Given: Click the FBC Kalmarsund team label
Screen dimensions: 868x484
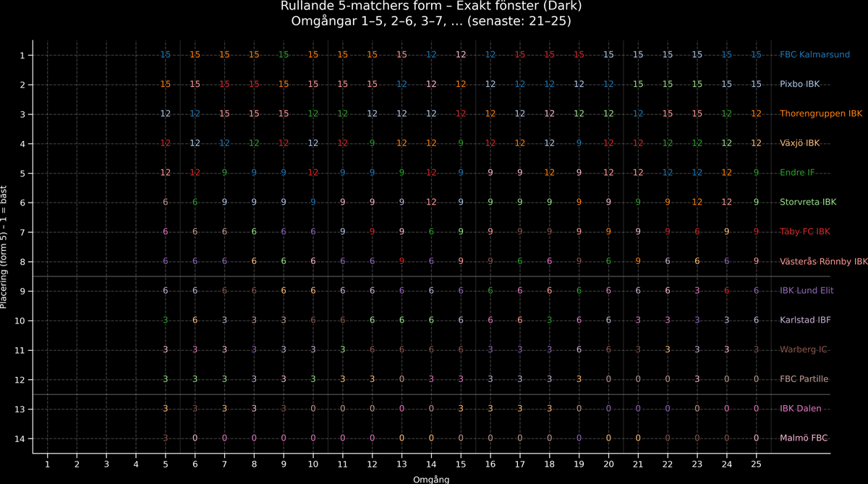Looking at the screenshot, I should point(814,55).
